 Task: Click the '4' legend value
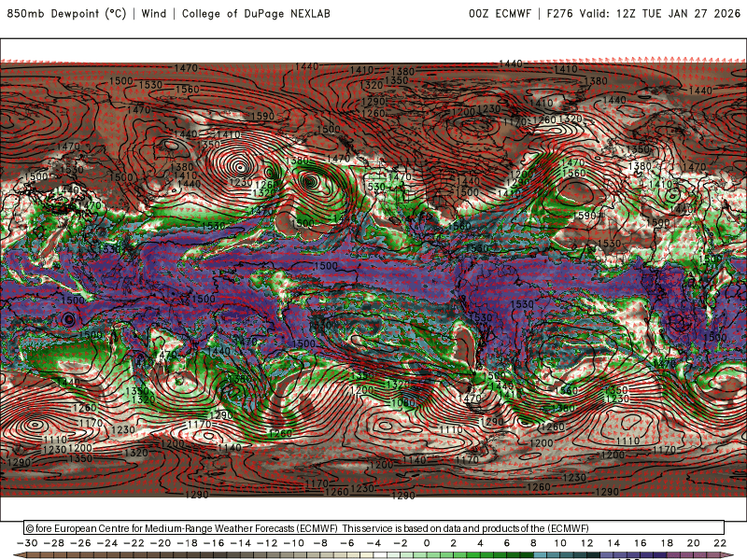pos(480,543)
